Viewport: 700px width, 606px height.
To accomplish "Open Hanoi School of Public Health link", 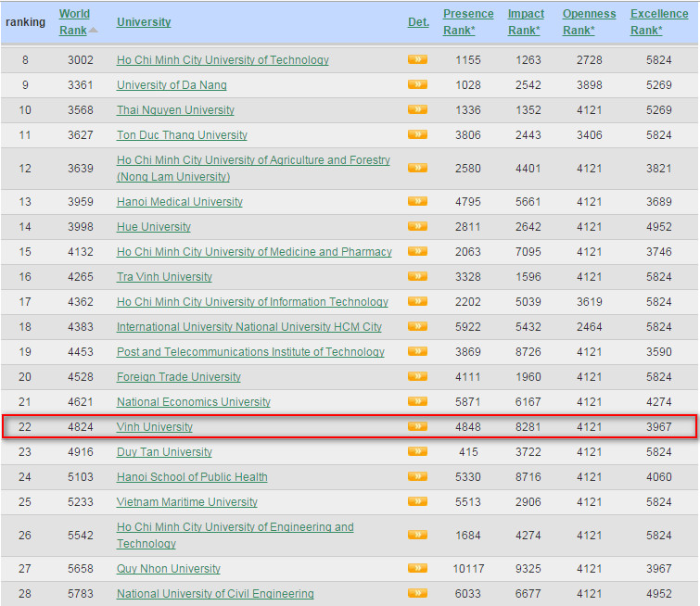I will tap(192, 476).
